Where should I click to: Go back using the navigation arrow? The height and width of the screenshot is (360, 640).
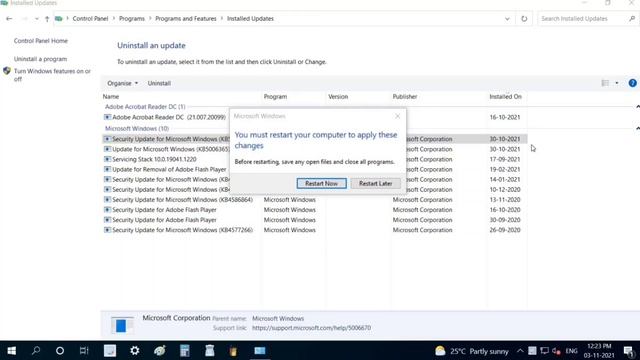pyautogui.click(x=9, y=19)
